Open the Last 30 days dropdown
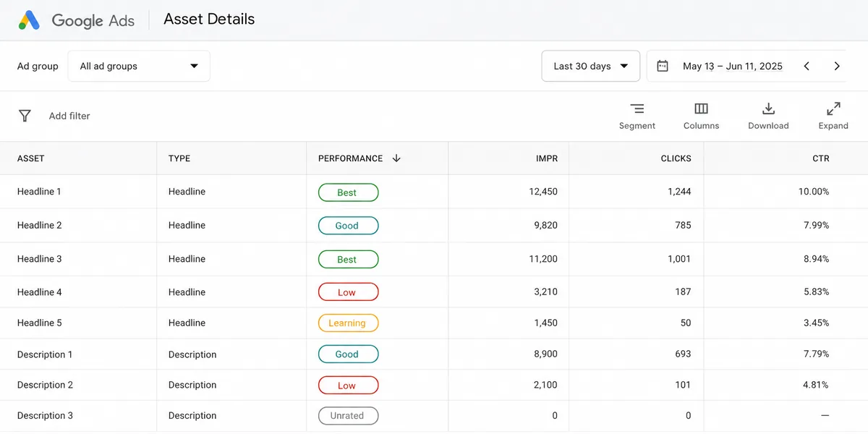The height and width of the screenshot is (434, 868). click(x=591, y=66)
